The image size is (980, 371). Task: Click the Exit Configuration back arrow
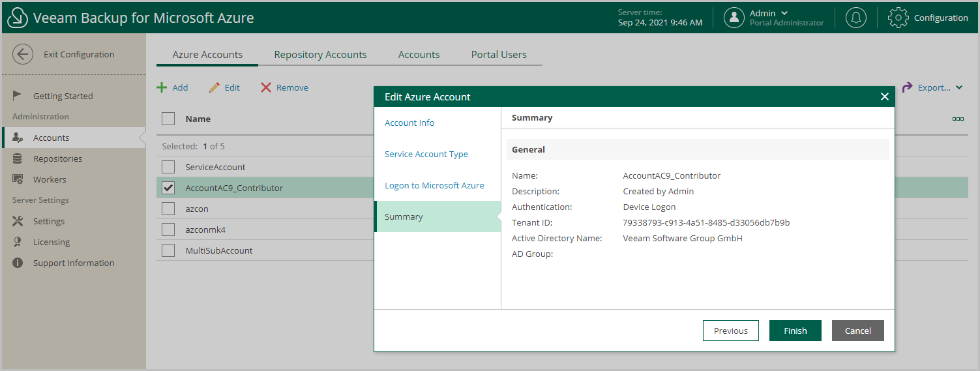(23, 54)
